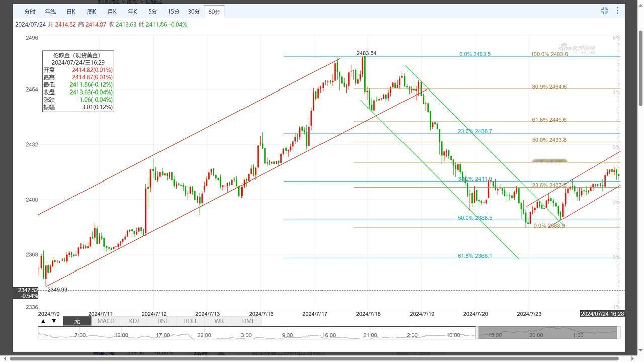This screenshot has height=362, width=644.
Task: Click the 0.0% 2483.5 Fibonacci label
Action: (x=475, y=54)
